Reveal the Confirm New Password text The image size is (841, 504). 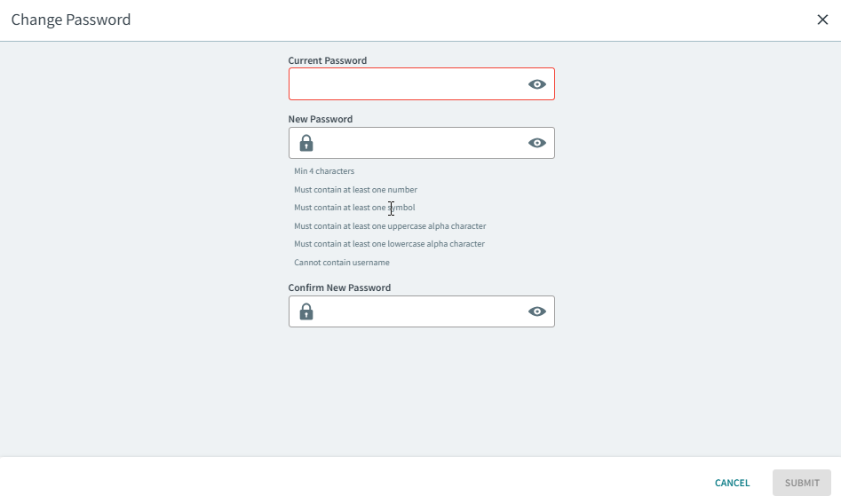tap(536, 311)
